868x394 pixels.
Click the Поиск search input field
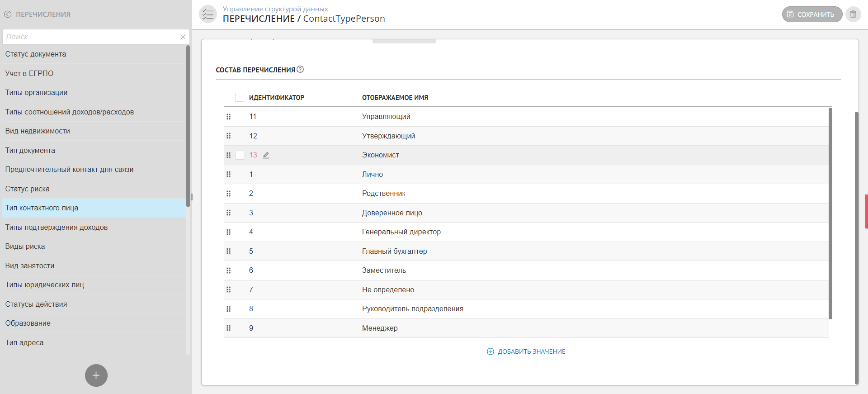coord(90,37)
